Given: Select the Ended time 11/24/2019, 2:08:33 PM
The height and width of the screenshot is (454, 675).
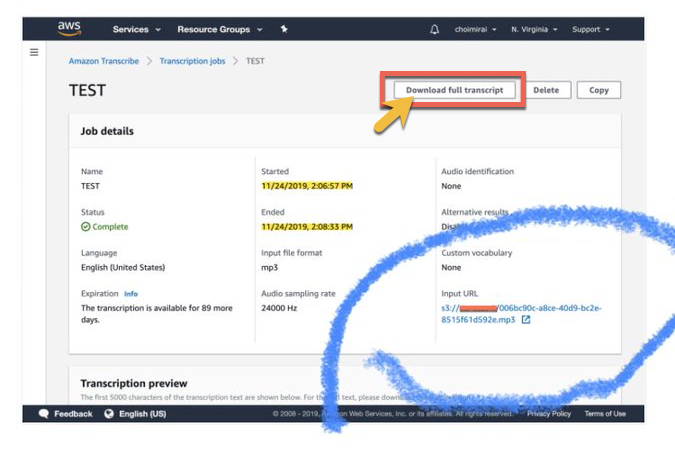Looking at the screenshot, I should click(x=307, y=227).
